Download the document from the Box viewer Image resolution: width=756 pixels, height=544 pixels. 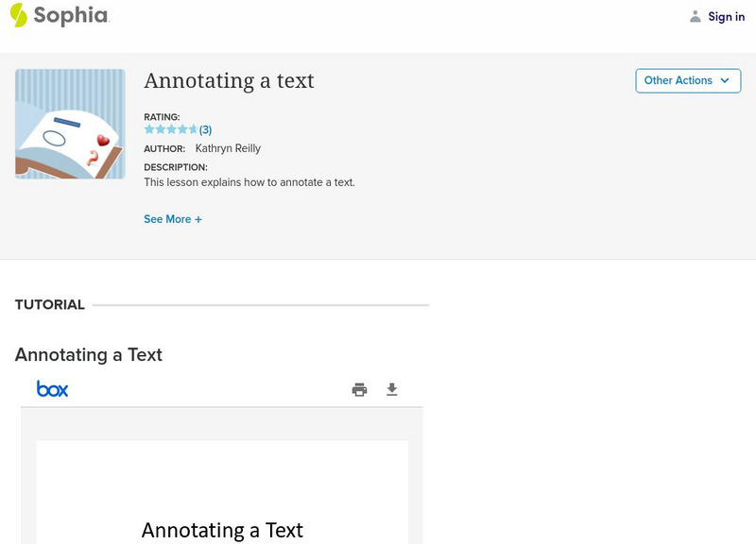pos(392,389)
